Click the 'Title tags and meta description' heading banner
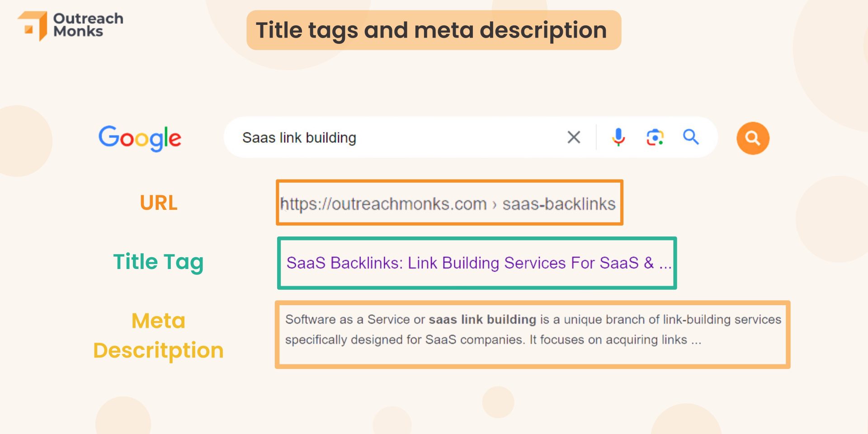This screenshot has width=868, height=434. [434, 30]
